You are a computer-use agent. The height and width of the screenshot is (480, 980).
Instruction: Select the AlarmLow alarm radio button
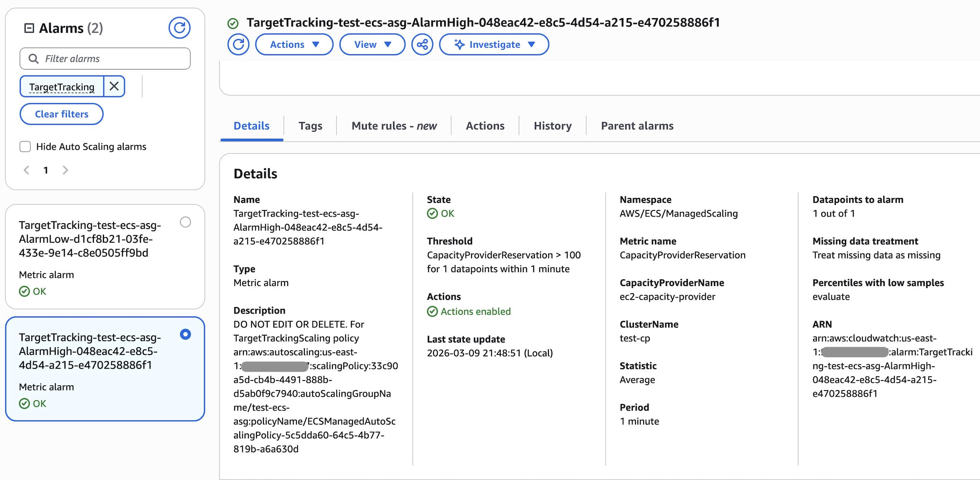click(x=185, y=222)
